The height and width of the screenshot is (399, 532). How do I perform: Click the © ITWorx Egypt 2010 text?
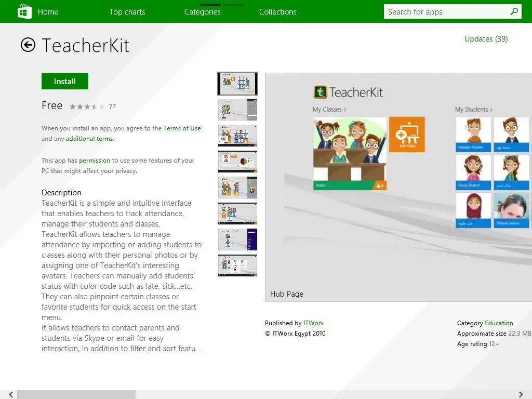pos(295,334)
